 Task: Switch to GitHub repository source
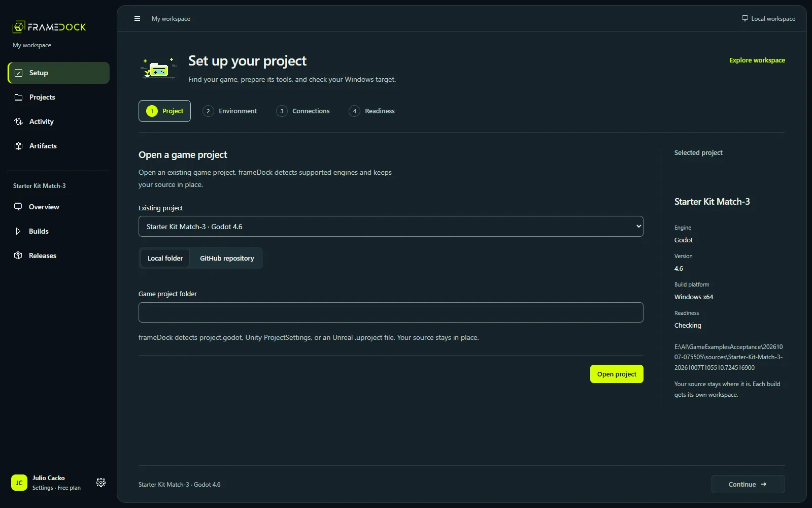coord(227,258)
